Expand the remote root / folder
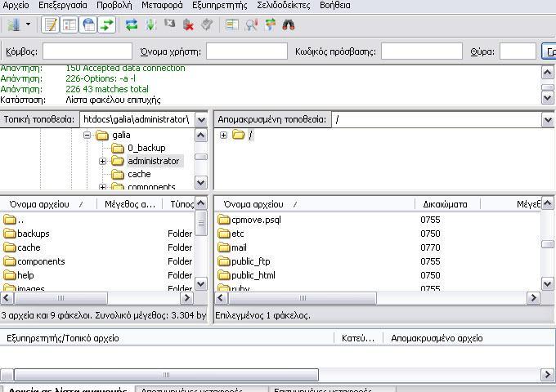The height and width of the screenshot is (392, 556). pyautogui.click(x=223, y=135)
